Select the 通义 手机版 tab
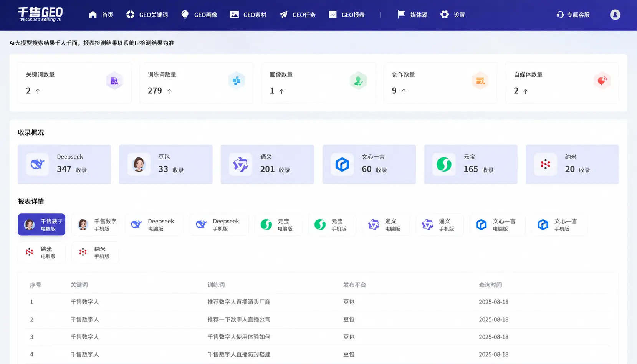The image size is (637, 364). coord(440,225)
